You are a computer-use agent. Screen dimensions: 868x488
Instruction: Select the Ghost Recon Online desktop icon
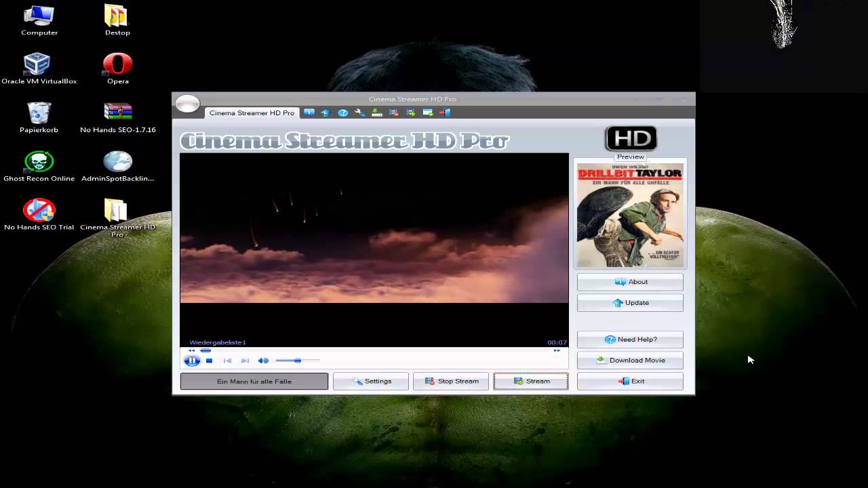coord(39,166)
